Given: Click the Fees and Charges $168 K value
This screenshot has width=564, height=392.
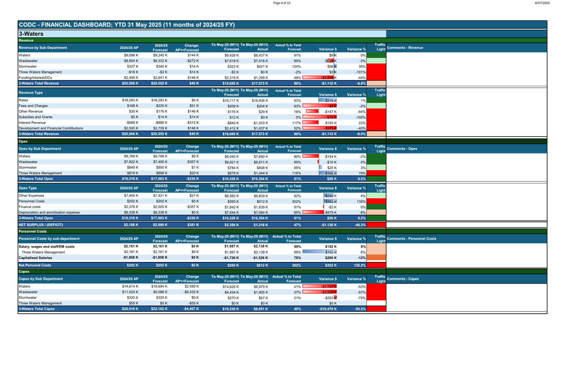Looking at the screenshot, I should (x=131, y=106).
